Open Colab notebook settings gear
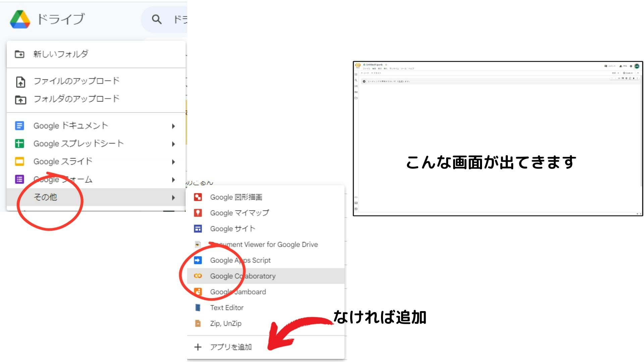 click(x=631, y=66)
